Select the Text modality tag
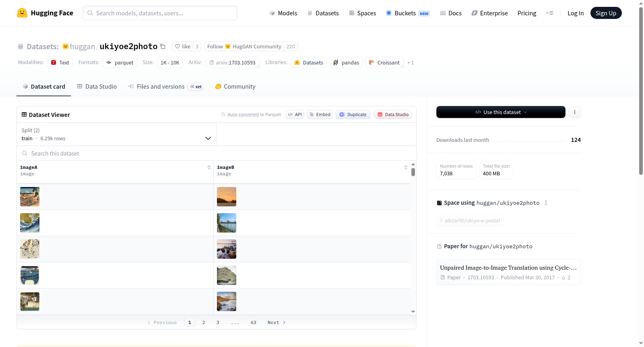The width and height of the screenshot is (644, 347). [60, 62]
